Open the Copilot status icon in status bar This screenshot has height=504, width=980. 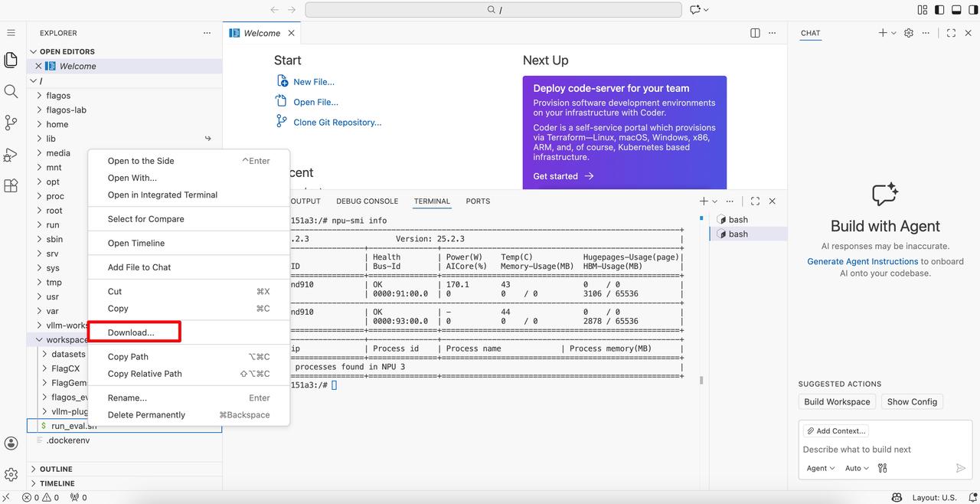pyautogui.click(x=897, y=497)
